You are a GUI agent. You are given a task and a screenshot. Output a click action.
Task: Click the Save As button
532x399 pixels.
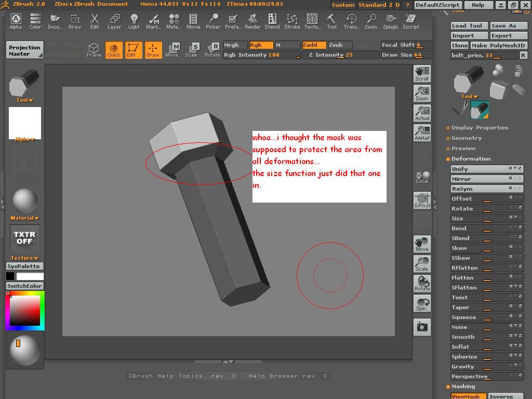pyautogui.click(x=509, y=26)
